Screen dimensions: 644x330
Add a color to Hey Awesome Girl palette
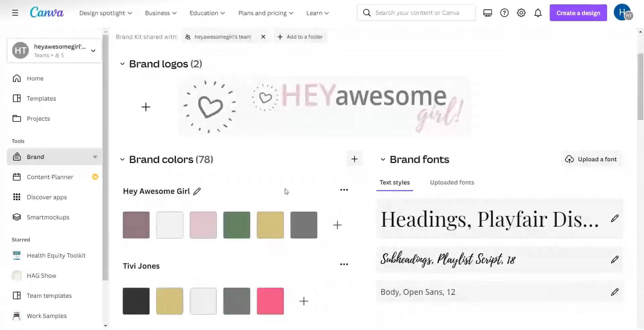tap(337, 225)
